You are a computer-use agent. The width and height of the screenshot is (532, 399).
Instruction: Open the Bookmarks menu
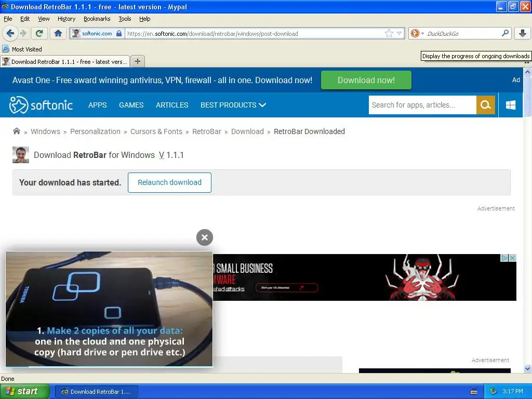(97, 19)
